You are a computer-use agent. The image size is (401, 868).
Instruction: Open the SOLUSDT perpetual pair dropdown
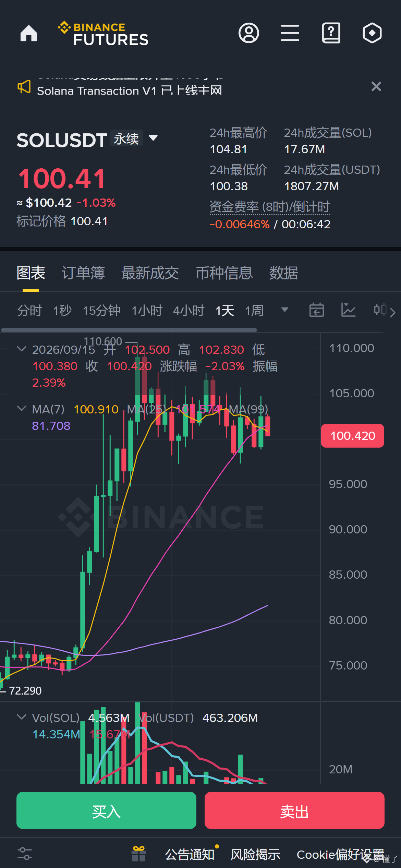[x=153, y=138]
